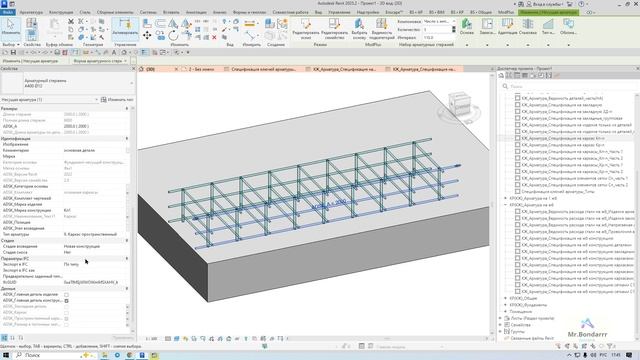Select the Align tool in the ribbon

click(147, 24)
